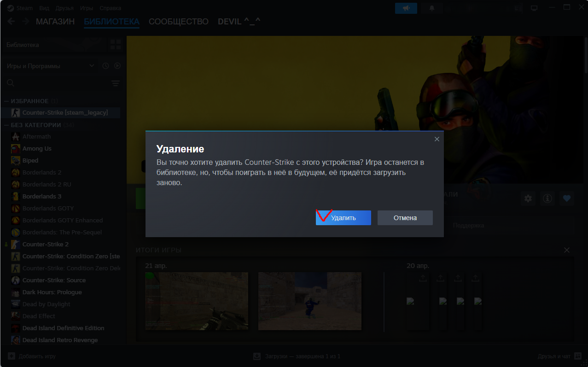Screen dimensions: 588x367
Task: Click Добавить игру at the bottom
Action: click(x=32, y=356)
